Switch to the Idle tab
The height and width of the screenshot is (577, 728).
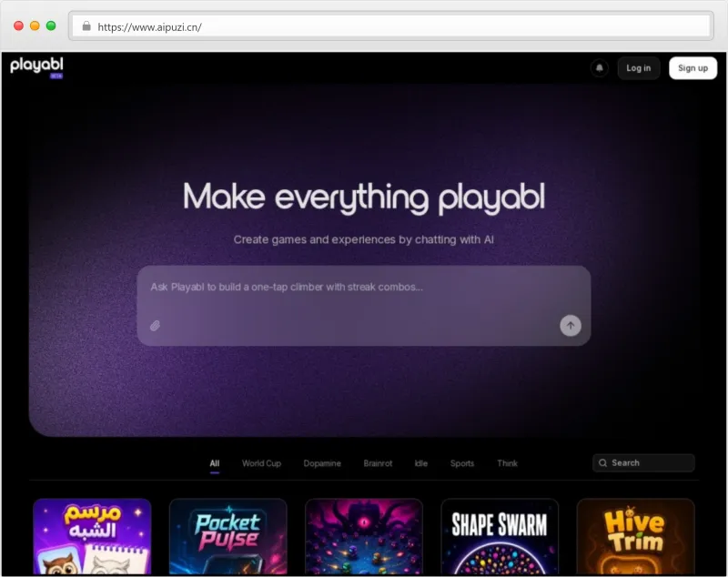point(421,463)
